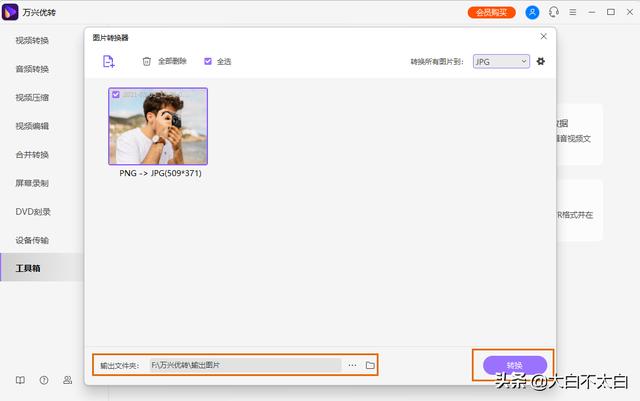Click the output folder path field
This screenshot has height=401, width=640.
click(244, 366)
